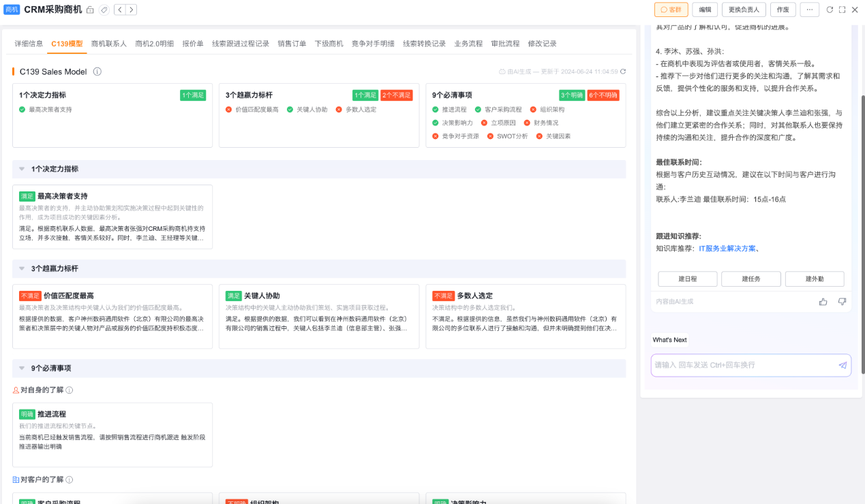This screenshot has height=504, width=865.
Task: Open the 最高决策者支持 detail card
Action: (112, 217)
